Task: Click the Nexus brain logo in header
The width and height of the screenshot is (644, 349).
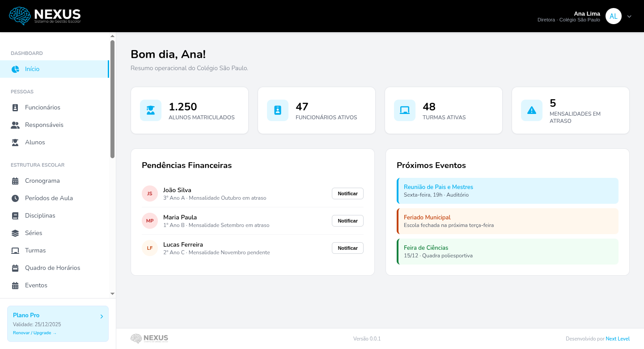Action: coord(45,16)
